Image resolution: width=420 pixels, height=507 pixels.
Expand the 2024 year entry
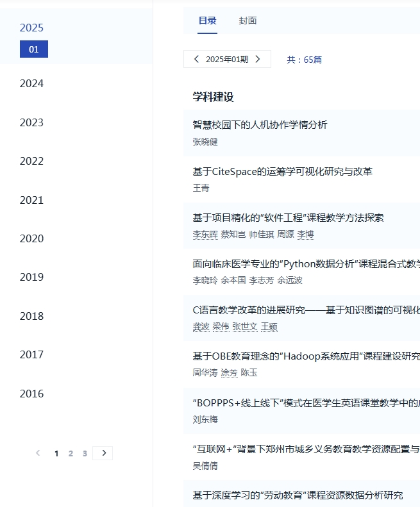pyautogui.click(x=31, y=83)
